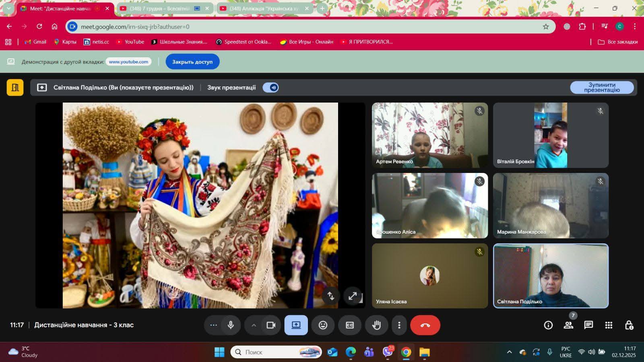Click the raise hand icon
Image resolution: width=644 pixels, height=362 pixels.
[376, 325]
